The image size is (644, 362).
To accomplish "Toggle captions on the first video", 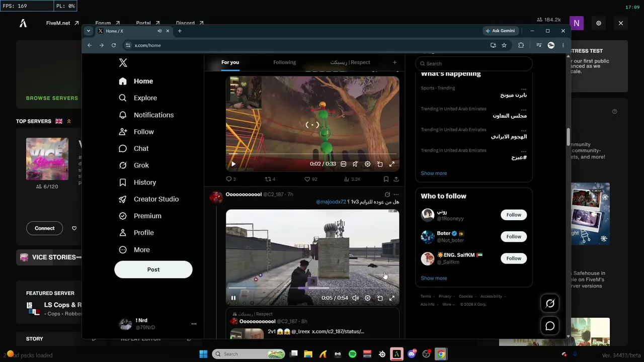I will [x=344, y=164].
